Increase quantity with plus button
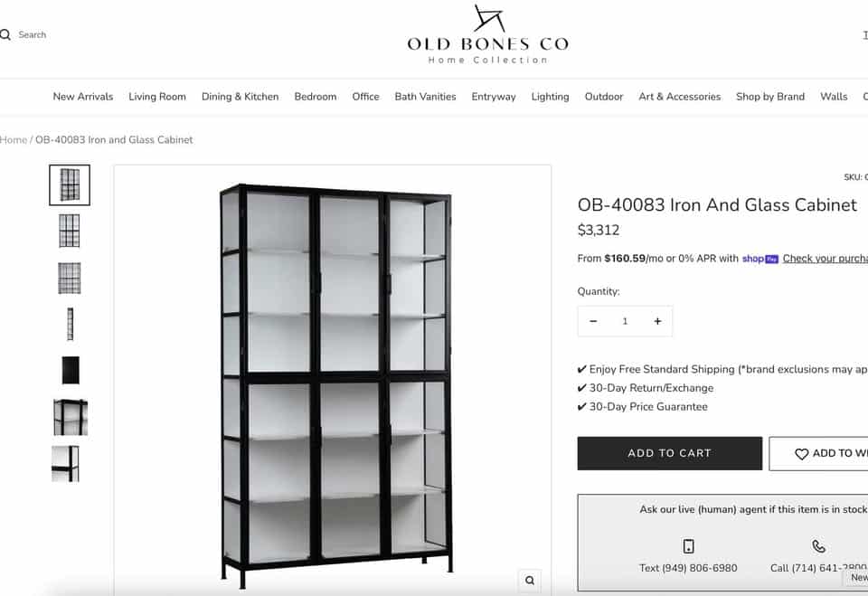Viewport: 868px width, 596px height. [657, 321]
